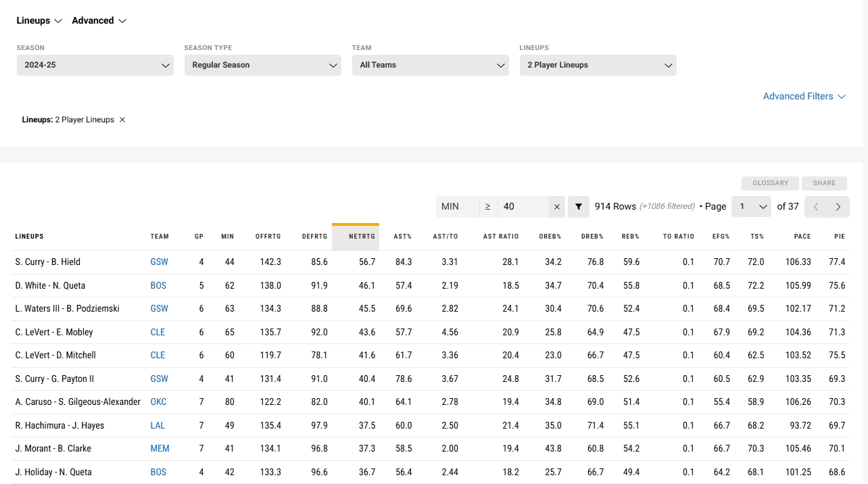Expand Advanced Filters
This screenshot has width=868, height=484.
pos(804,97)
